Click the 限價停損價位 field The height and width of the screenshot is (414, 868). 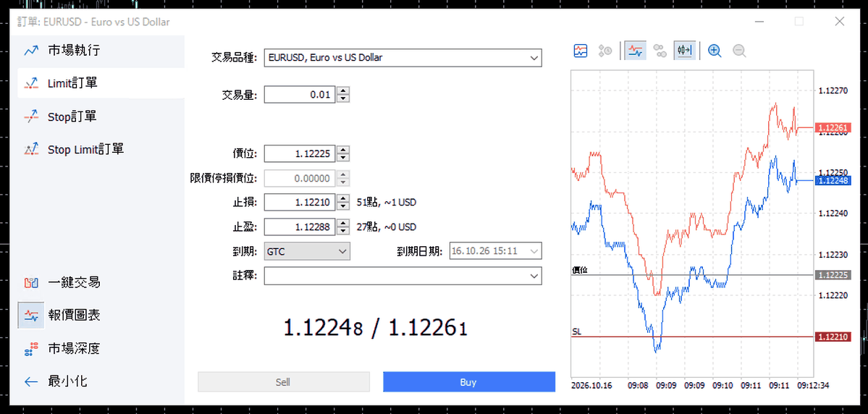pos(300,178)
